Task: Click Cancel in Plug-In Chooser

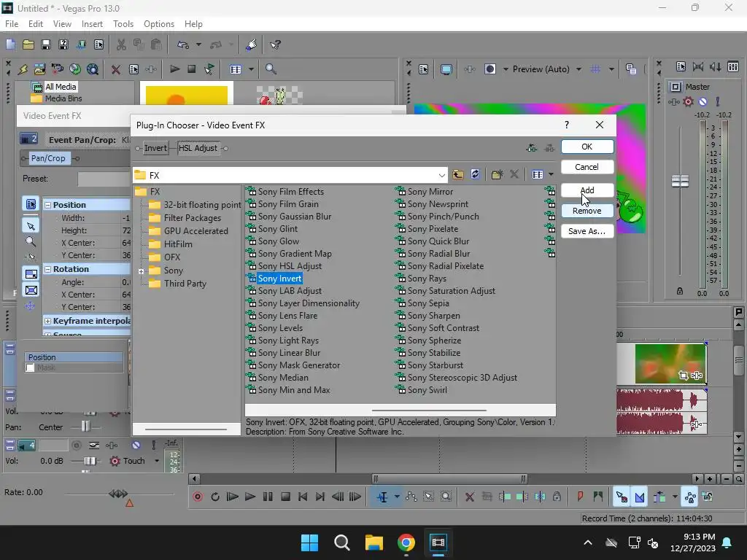Action: coord(587,167)
